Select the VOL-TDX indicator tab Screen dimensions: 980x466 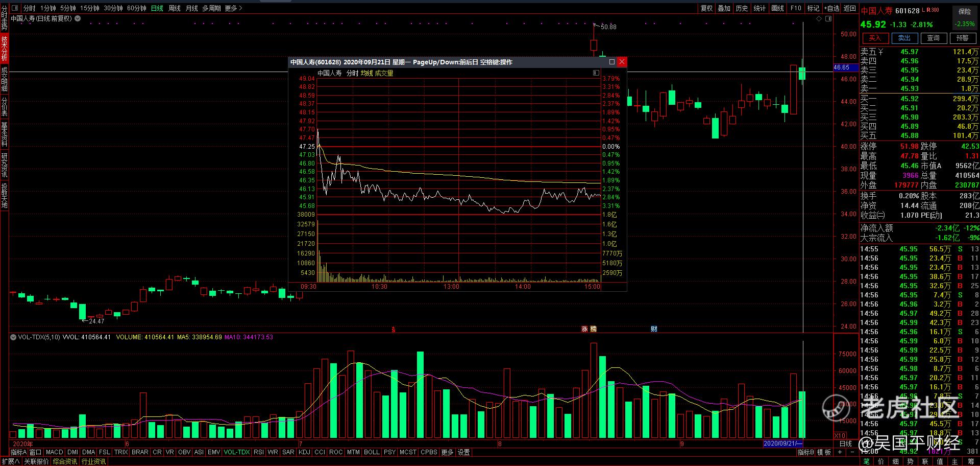237,452
